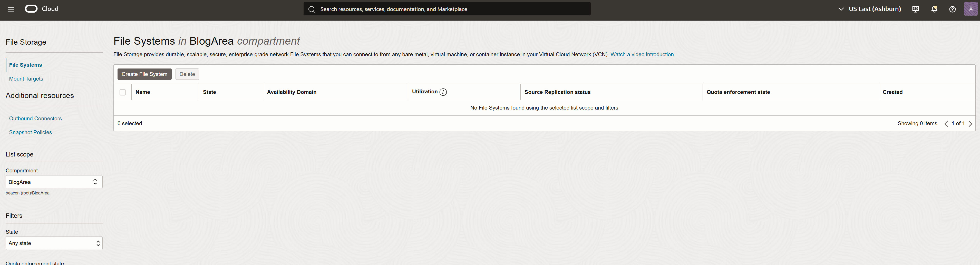This screenshot has height=265, width=980.
Task: Go to the previous page arrow
Action: [x=946, y=124]
